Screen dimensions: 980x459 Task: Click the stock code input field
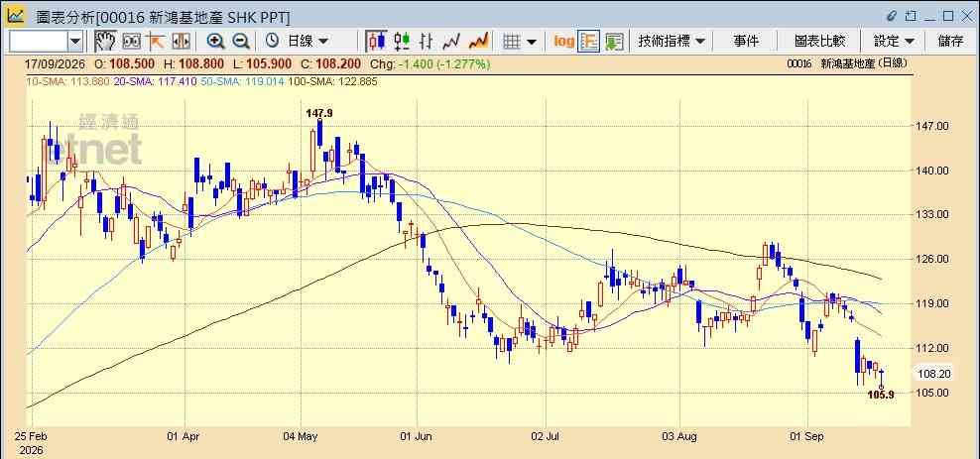[x=38, y=42]
